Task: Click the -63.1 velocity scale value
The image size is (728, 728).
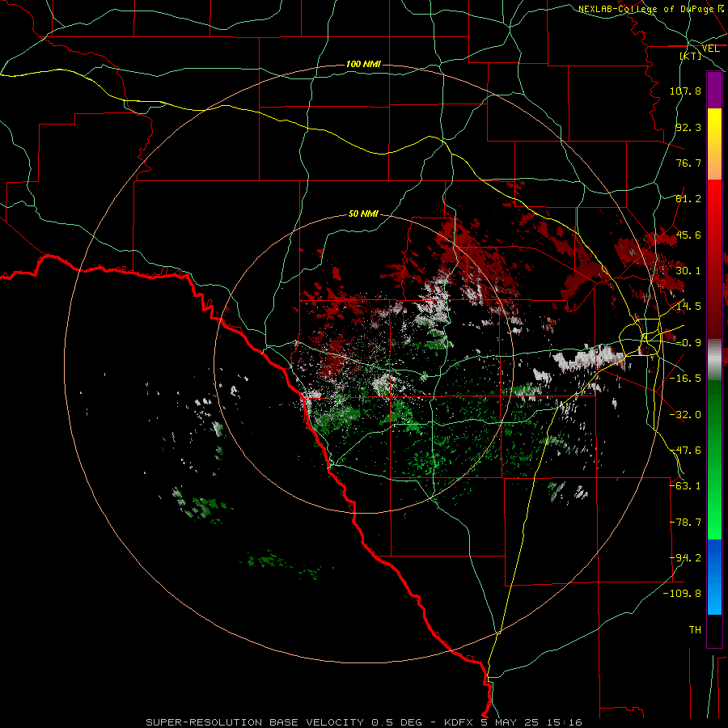Action: click(685, 486)
